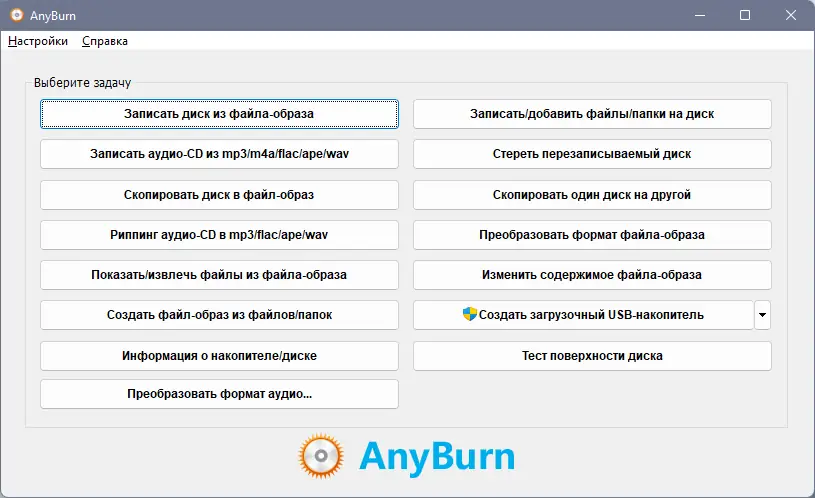The image size is (815, 498).
Task: Select Скопировать один диск на другой
Action: click(592, 195)
